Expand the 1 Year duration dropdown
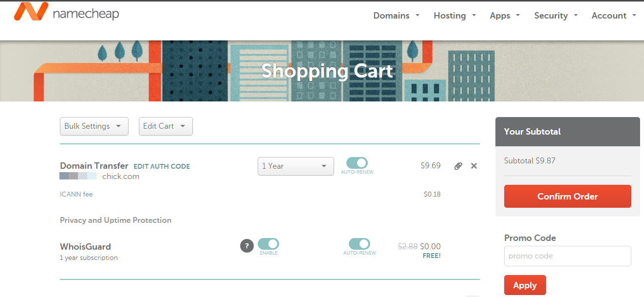Image resolution: width=644 pixels, height=297 pixels. tap(296, 166)
